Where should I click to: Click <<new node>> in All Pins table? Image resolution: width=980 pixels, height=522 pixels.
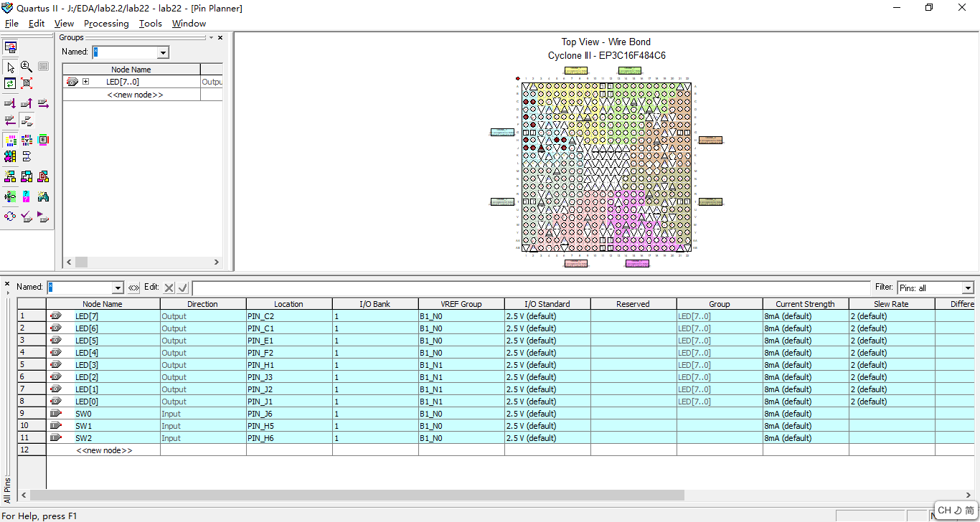[104, 450]
